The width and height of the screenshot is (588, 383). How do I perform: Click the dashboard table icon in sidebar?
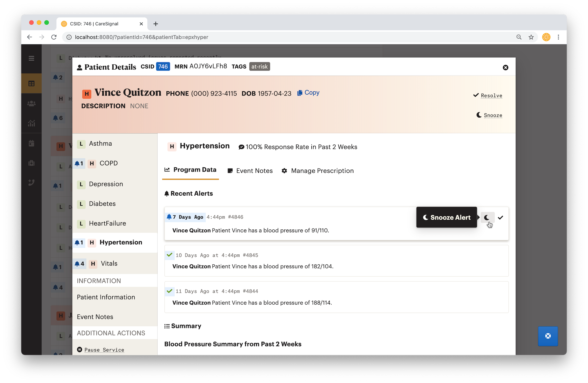(31, 84)
